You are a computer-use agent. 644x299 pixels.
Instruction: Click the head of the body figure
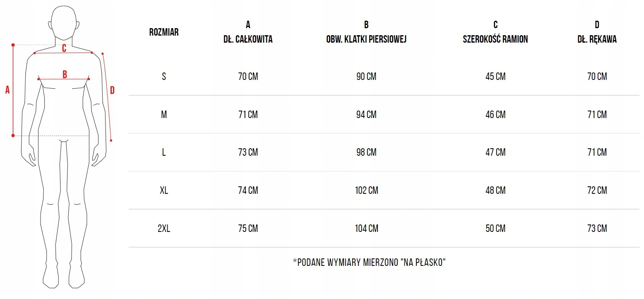[x=64, y=24]
